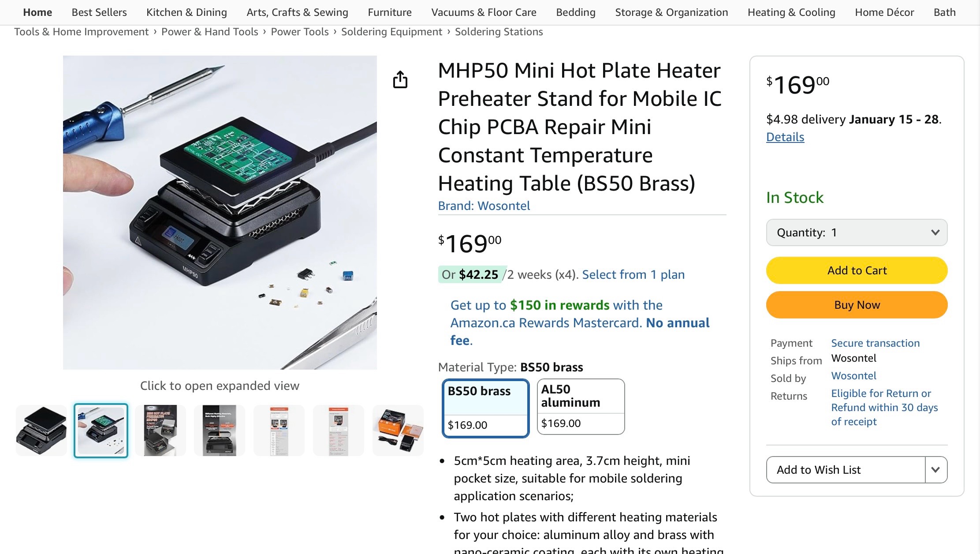
Task: Select the orange packaging box thumbnail
Action: click(397, 430)
